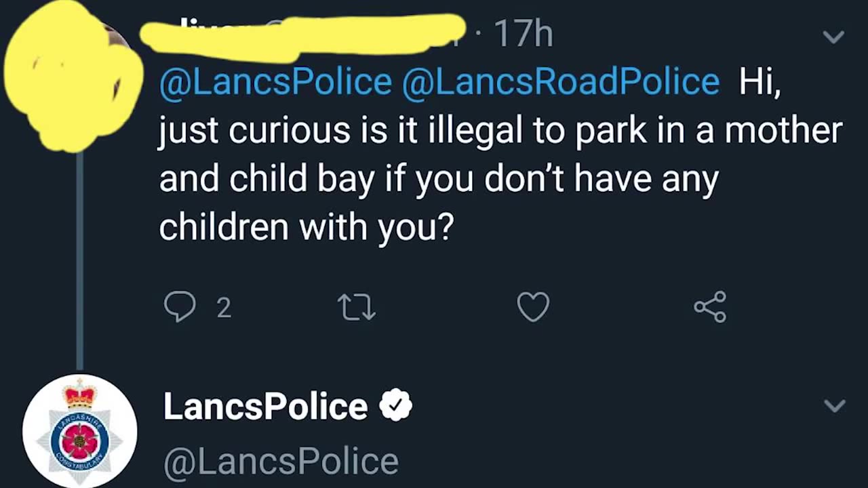Tap the "Hi," greeting in the tweet
This screenshot has width=868, height=488.
[759, 82]
